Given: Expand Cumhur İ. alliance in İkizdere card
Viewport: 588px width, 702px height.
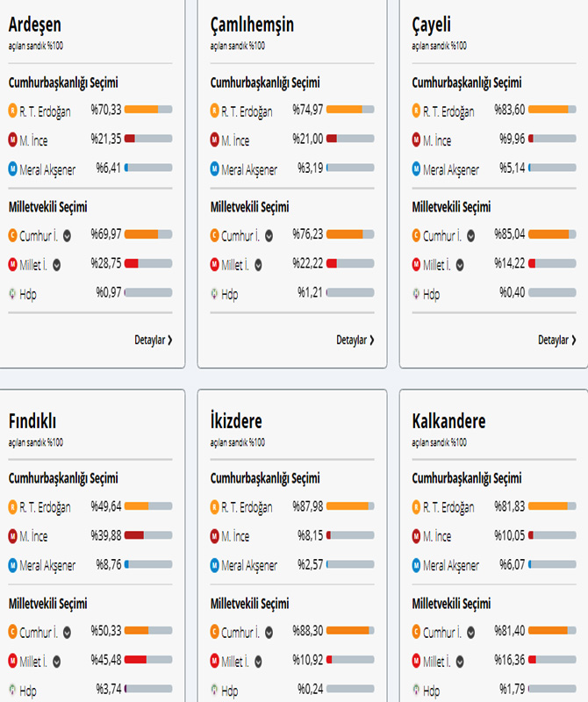Looking at the screenshot, I should (x=269, y=631).
